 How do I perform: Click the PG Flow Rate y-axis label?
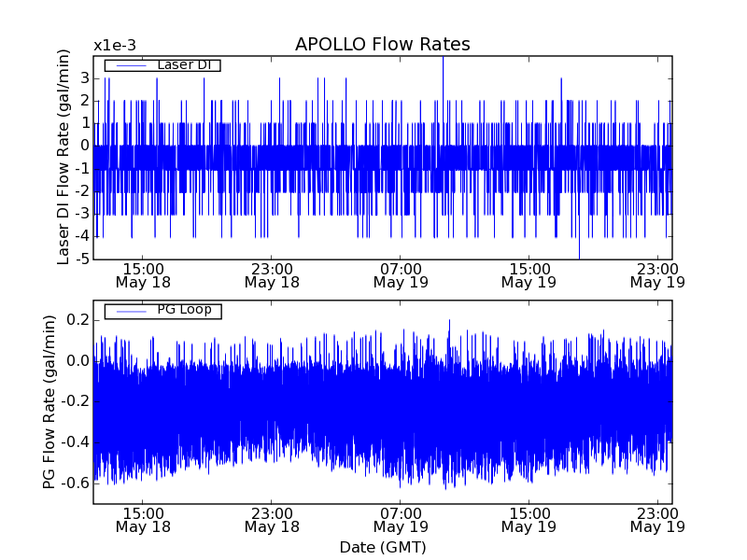[x=49, y=402]
